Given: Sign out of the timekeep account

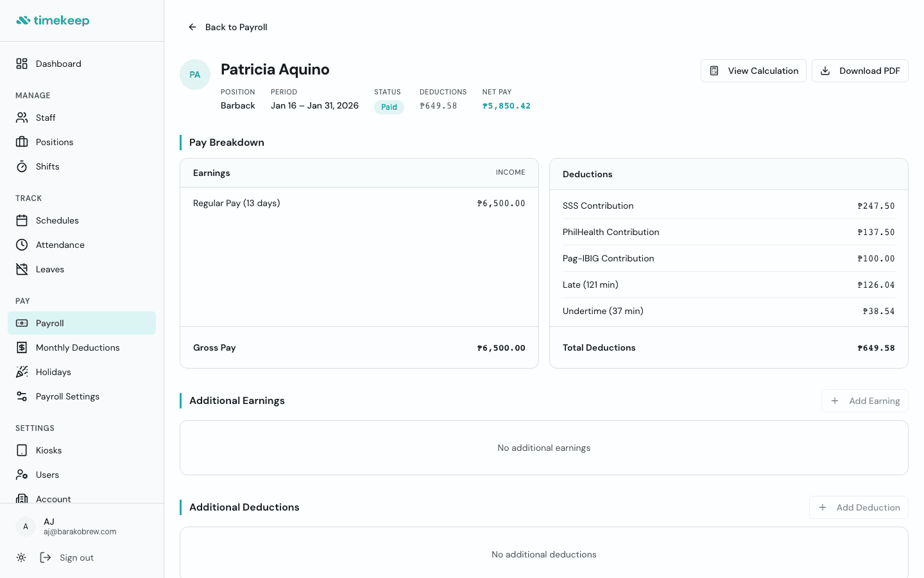Looking at the screenshot, I should point(67,557).
